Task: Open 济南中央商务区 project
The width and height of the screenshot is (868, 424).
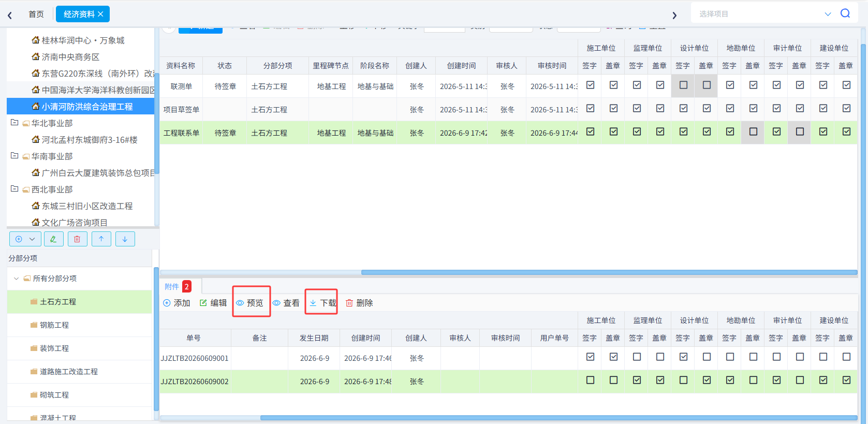Action: click(x=70, y=57)
